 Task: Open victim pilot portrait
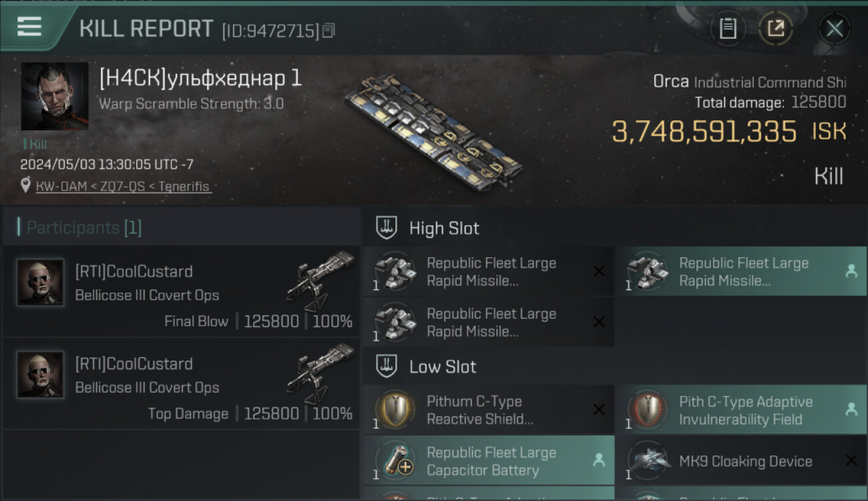[55, 96]
